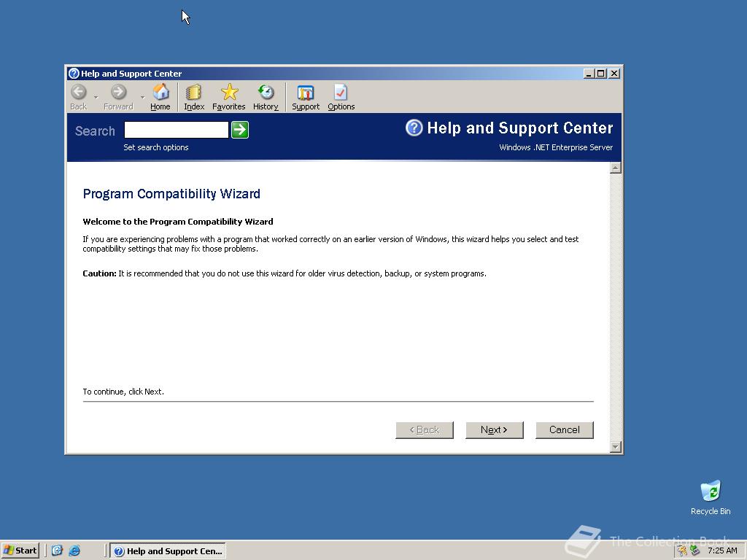747x560 pixels.
Task: Click the disabled Back wizard button
Action: tap(424, 430)
